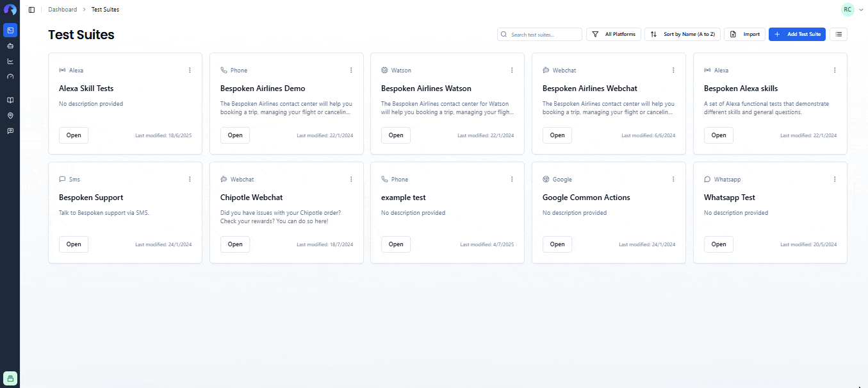This screenshot has width=868, height=388.
Task: Click 'Last modified: 18/6/2025' text
Action: [x=163, y=136]
